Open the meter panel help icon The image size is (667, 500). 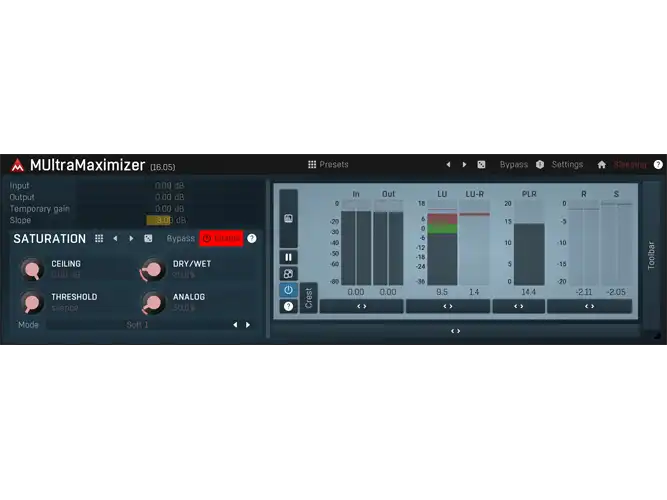coord(288,306)
